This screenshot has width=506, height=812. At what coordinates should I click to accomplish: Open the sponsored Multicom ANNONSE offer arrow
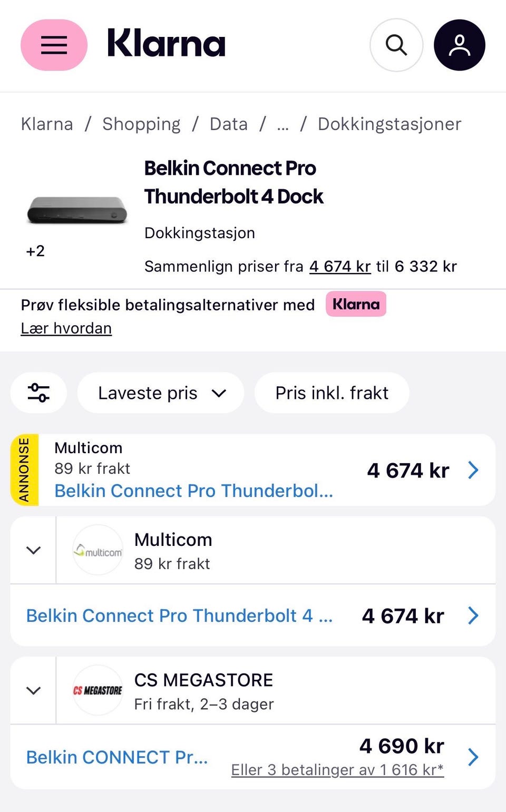pos(473,469)
